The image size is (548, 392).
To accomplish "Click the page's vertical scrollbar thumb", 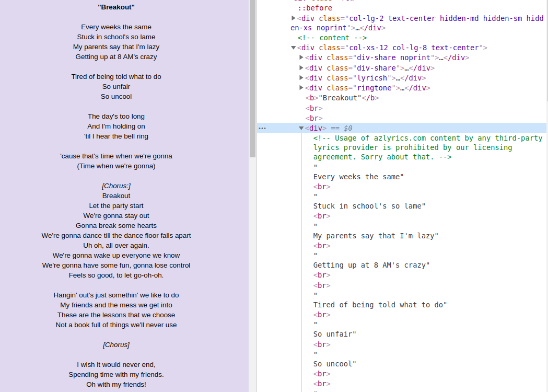I will [x=252, y=78].
